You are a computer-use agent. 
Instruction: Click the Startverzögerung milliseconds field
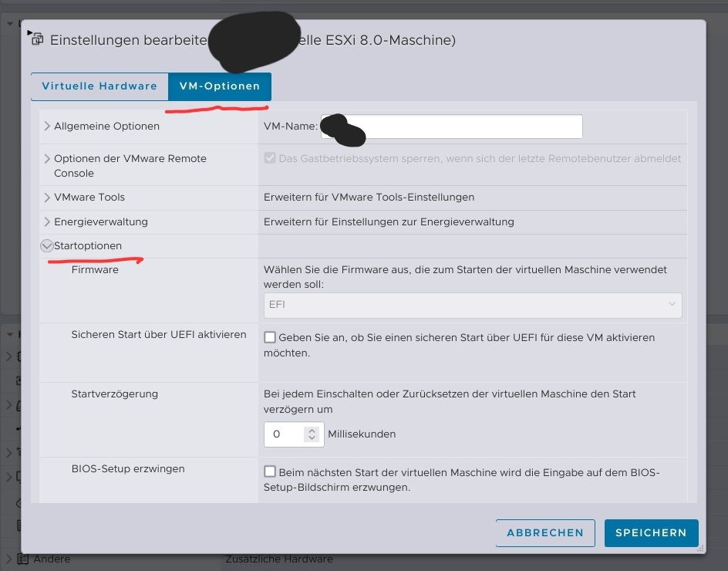tap(293, 434)
